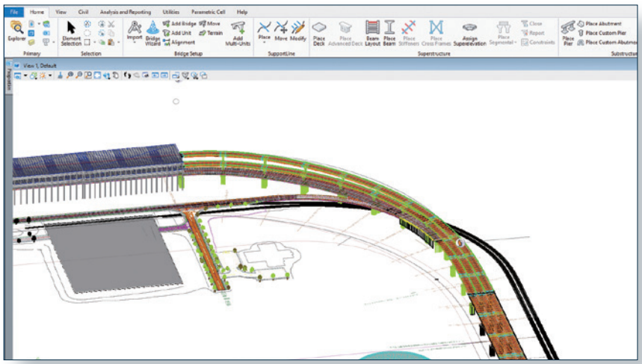The width and height of the screenshot is (642, 364).
Task: Select the Element Selection arrow tool
Action: tap(71, 33)
